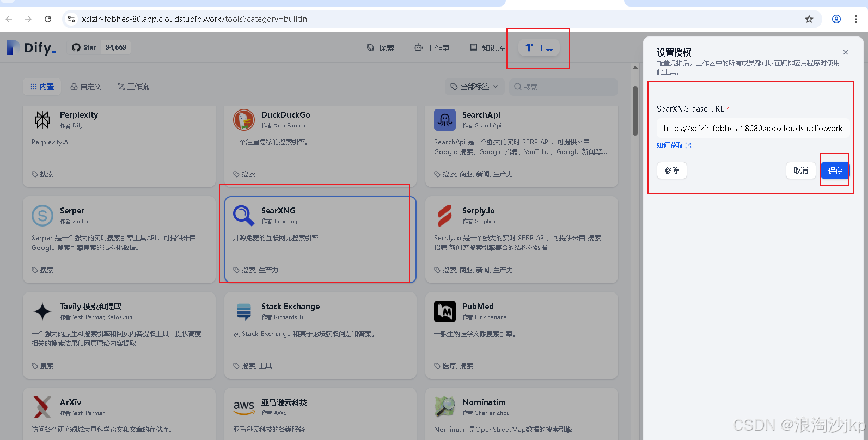This screenshot has height=440, width=868.
Task: Open the SearchApi octopus icon
Action: (445, 120)
